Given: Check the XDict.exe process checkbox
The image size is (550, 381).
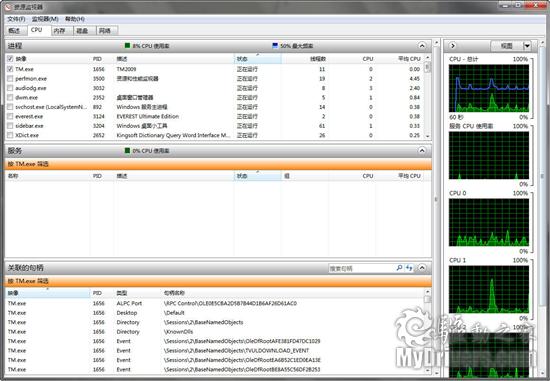Looking at the screenshot, I should [10, 135].
